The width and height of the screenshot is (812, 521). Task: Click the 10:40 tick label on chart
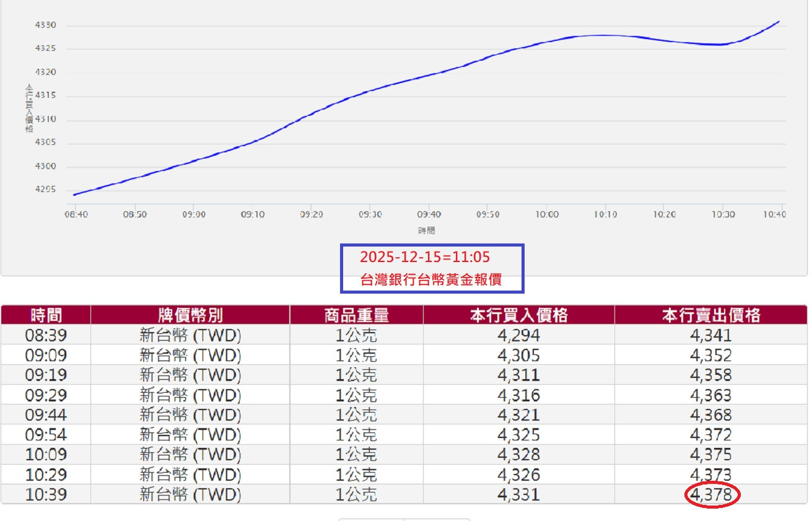click(775, 214)
